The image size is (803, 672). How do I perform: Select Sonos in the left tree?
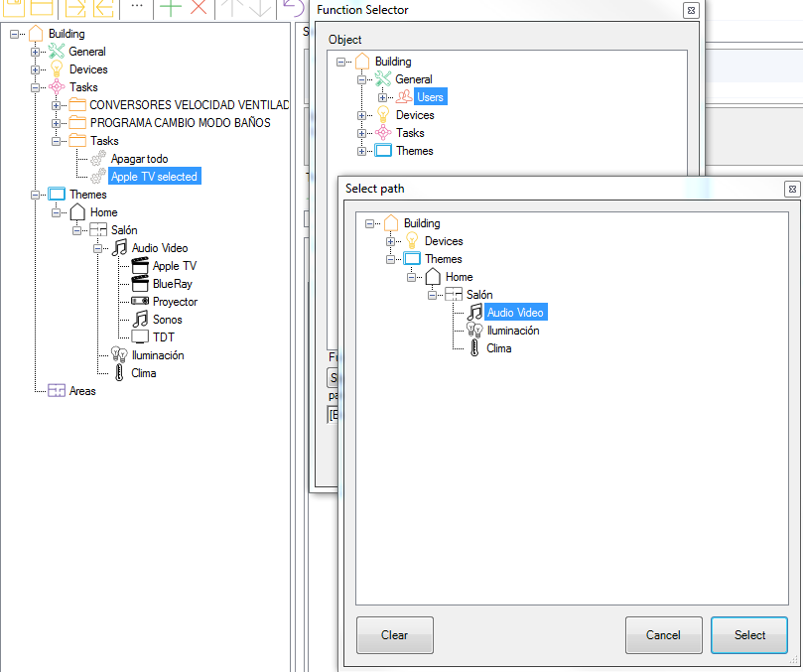(x=167, y=320)
